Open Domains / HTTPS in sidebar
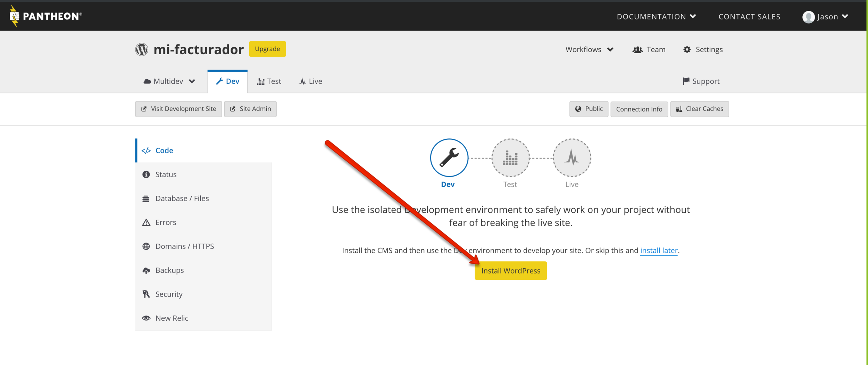Image resolution: width=868 pixels, height=365 pixels. click(204, 246)
